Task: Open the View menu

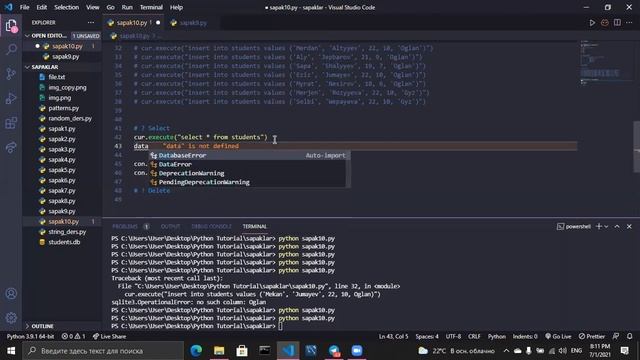Action: 93,7
